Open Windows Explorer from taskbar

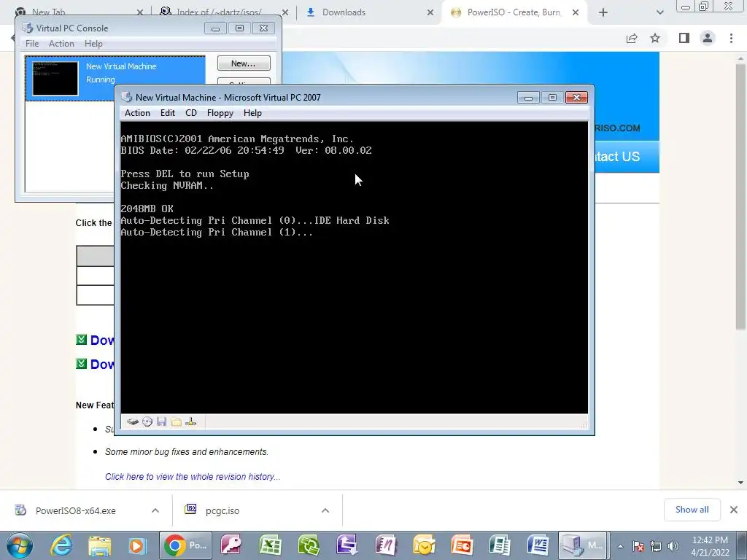(99, 545)
